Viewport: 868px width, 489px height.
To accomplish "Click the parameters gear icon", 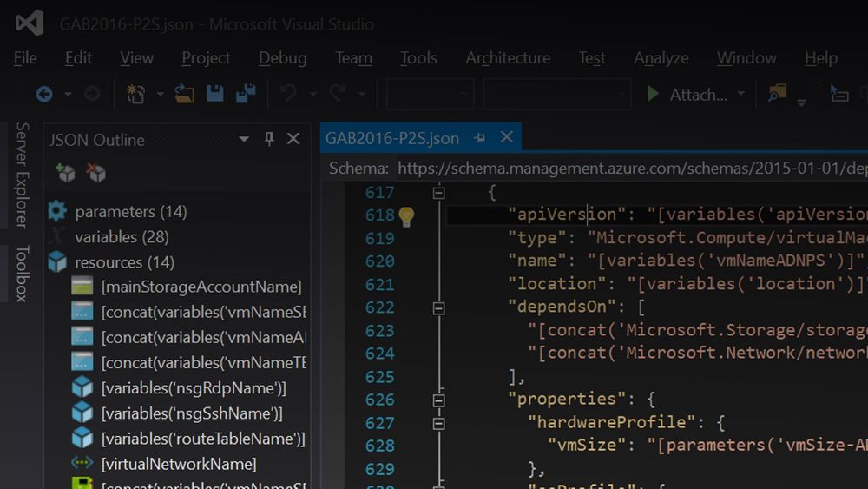I will [x=57, y=211].
